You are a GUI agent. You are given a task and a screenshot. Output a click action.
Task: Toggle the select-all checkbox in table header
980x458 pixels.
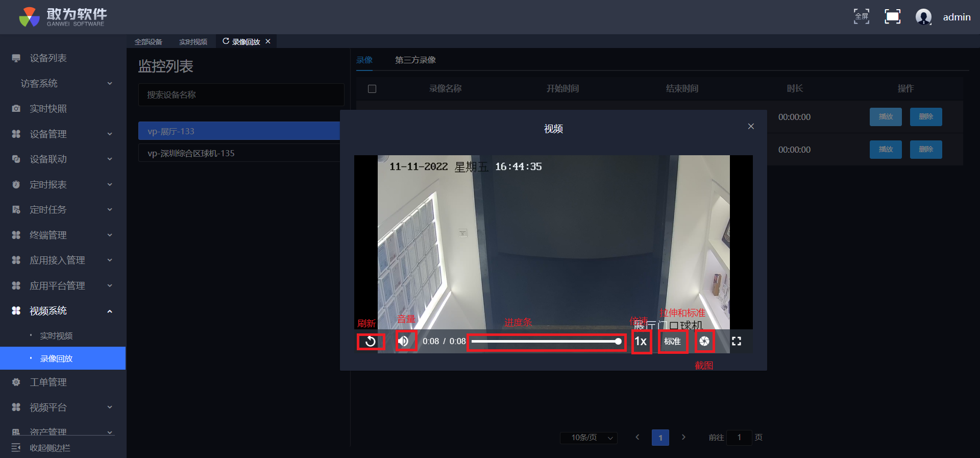click(372, 89)
